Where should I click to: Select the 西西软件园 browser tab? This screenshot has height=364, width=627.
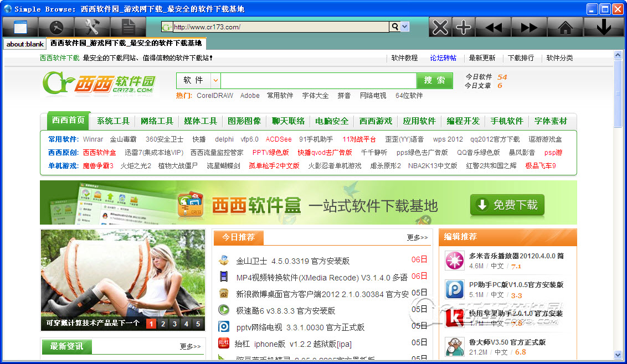[x=126, y=43]
